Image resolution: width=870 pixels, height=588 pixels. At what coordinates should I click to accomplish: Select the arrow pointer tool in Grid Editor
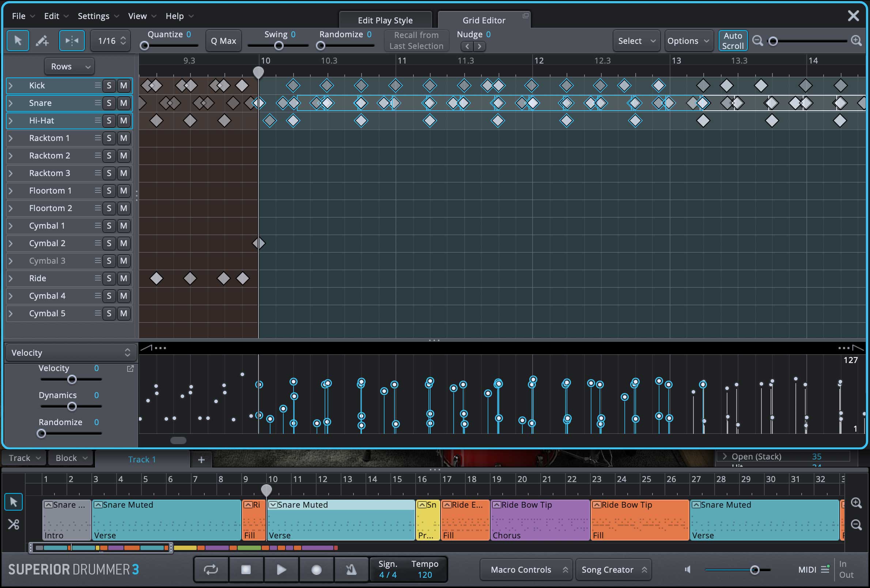click(18, 41)
